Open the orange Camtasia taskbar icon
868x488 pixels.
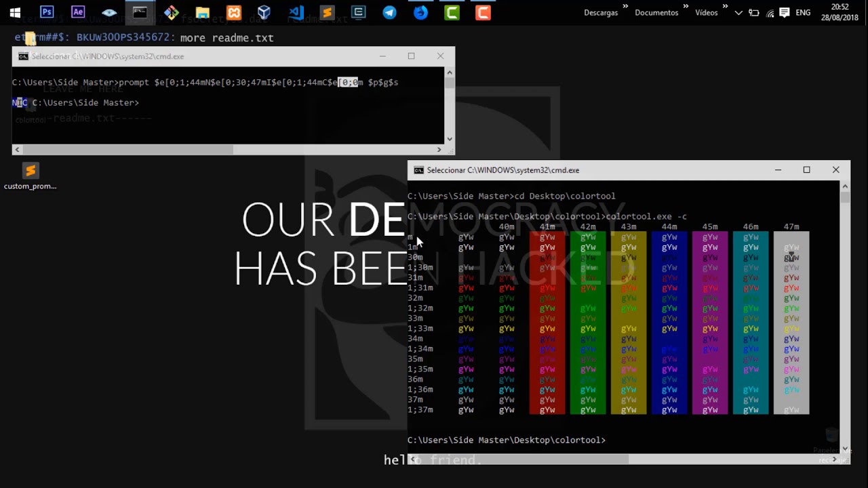[x=483, y=12]
